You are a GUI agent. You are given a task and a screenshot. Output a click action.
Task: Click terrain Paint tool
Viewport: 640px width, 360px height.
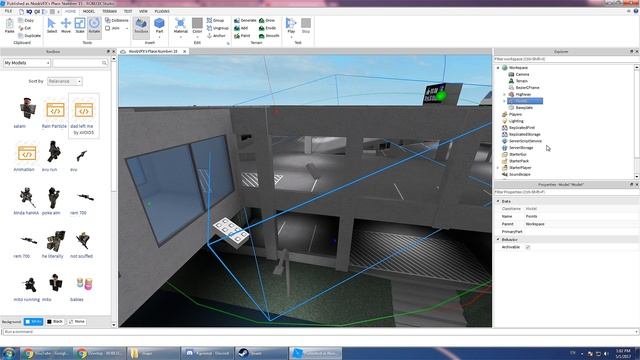pyautogui.click(x=242, y=36)
